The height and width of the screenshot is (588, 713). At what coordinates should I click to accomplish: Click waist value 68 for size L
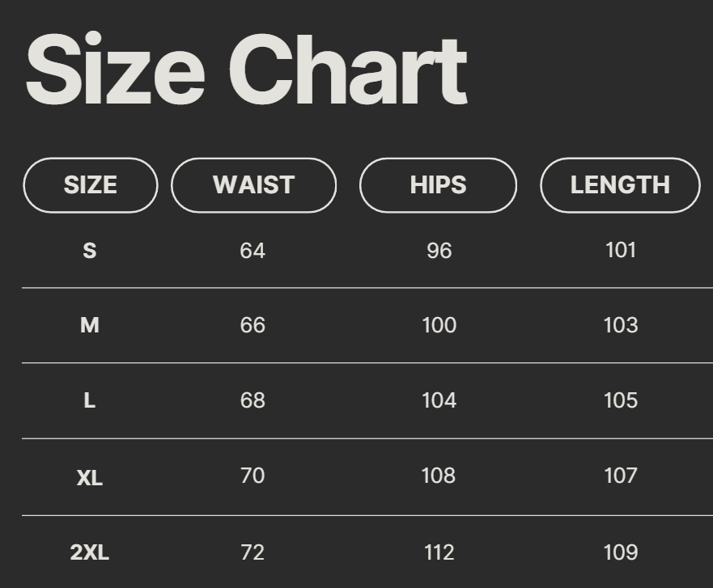coord(253,400)
